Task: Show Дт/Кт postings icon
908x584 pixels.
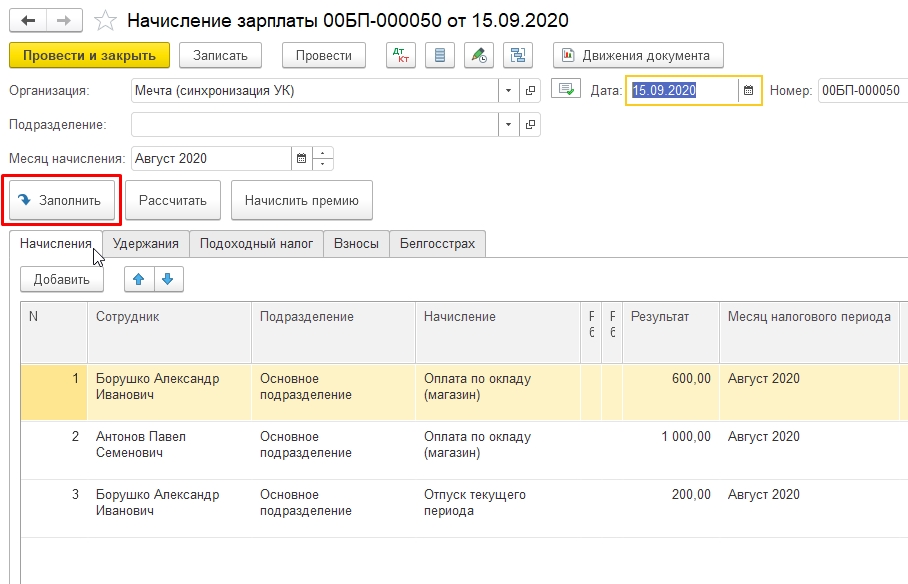Action: click(x=401, y=55)
